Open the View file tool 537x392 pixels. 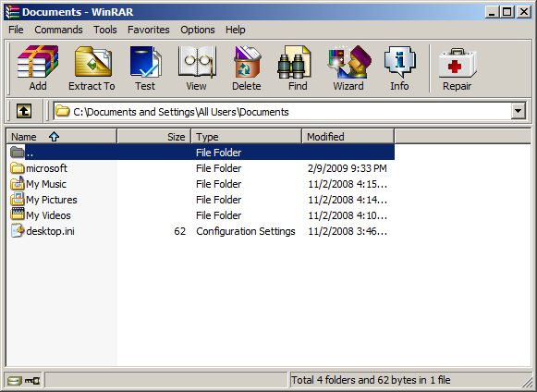click(197, 62)
